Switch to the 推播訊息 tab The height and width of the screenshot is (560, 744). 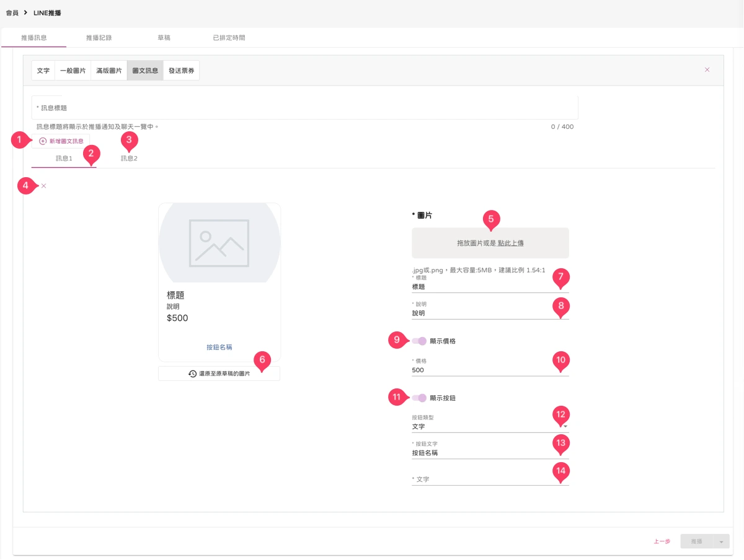click(34, 38)
